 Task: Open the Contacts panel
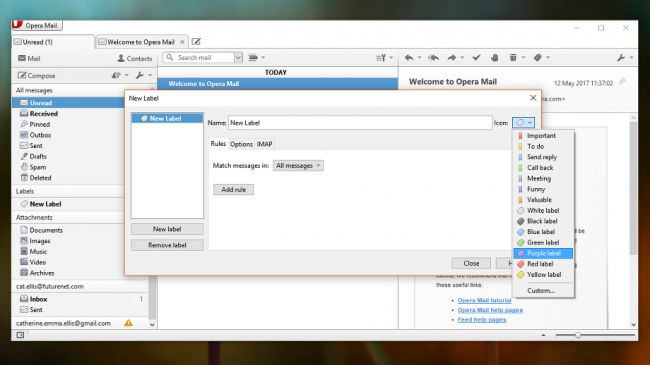[135, 58]
